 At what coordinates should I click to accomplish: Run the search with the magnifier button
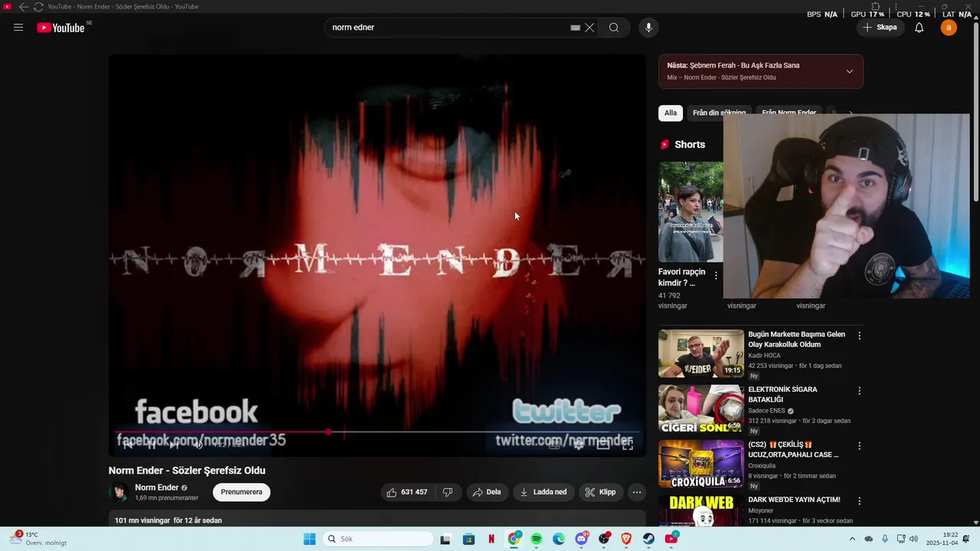[614, 28]
